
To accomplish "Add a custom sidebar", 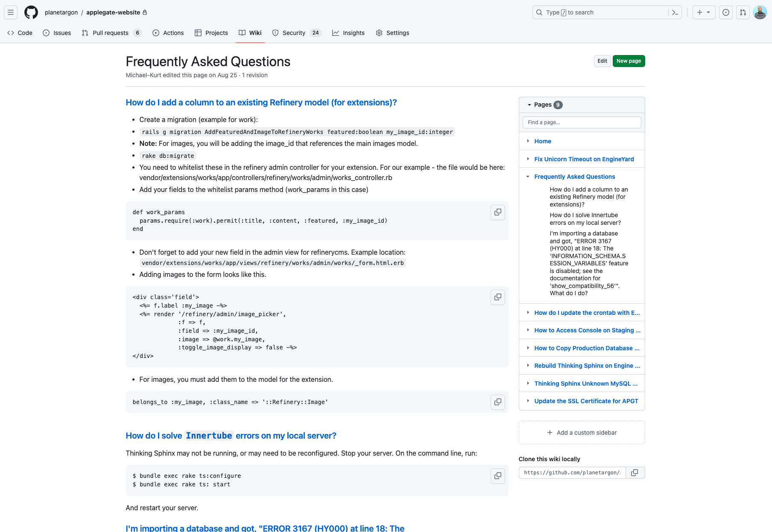I will 582,433.
